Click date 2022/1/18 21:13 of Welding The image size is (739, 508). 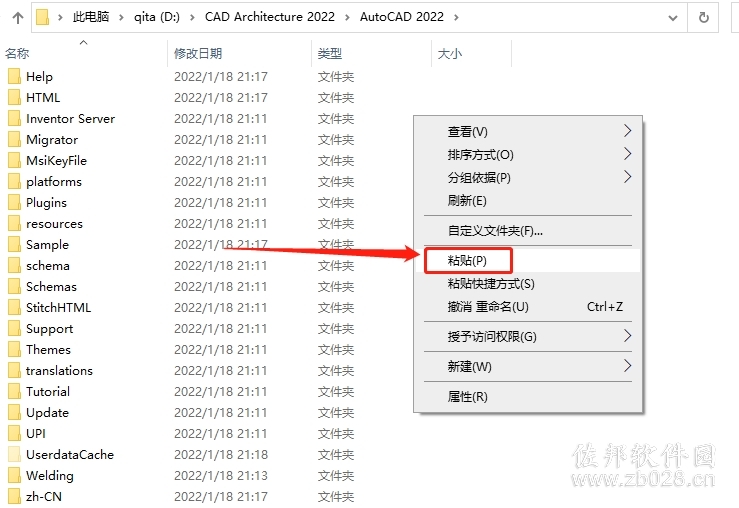coord(221,475)
